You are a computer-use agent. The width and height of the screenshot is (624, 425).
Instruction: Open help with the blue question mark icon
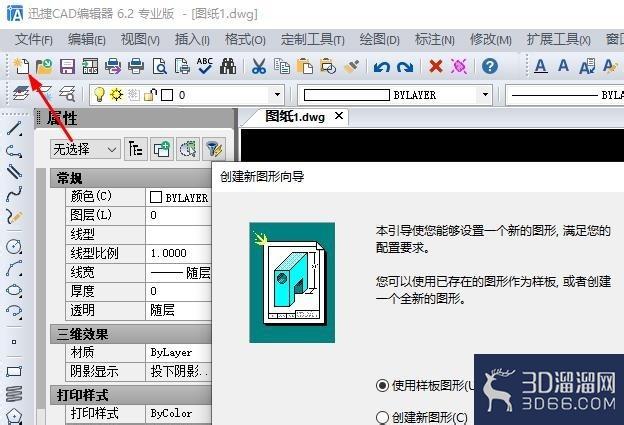click(x=489, y=66)
